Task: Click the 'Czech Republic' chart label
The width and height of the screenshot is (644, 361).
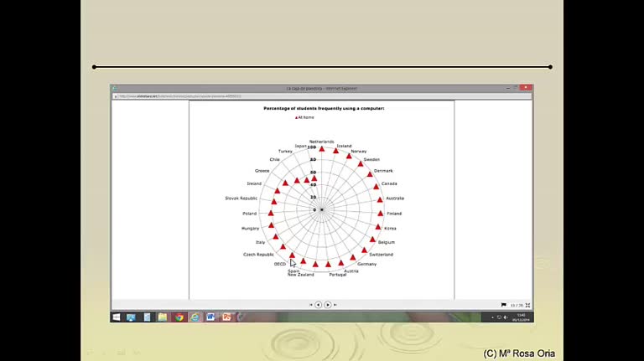Action: tap(258, 255)
